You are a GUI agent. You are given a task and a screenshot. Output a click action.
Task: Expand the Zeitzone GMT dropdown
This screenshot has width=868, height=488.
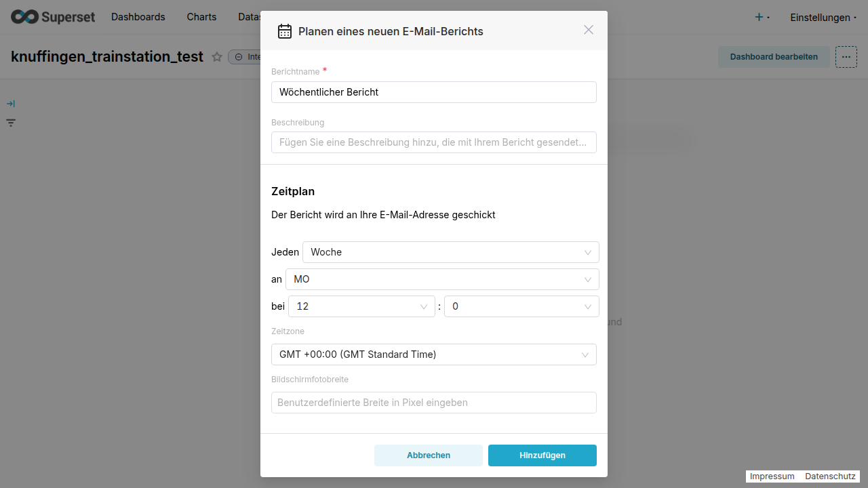(433, 354)
